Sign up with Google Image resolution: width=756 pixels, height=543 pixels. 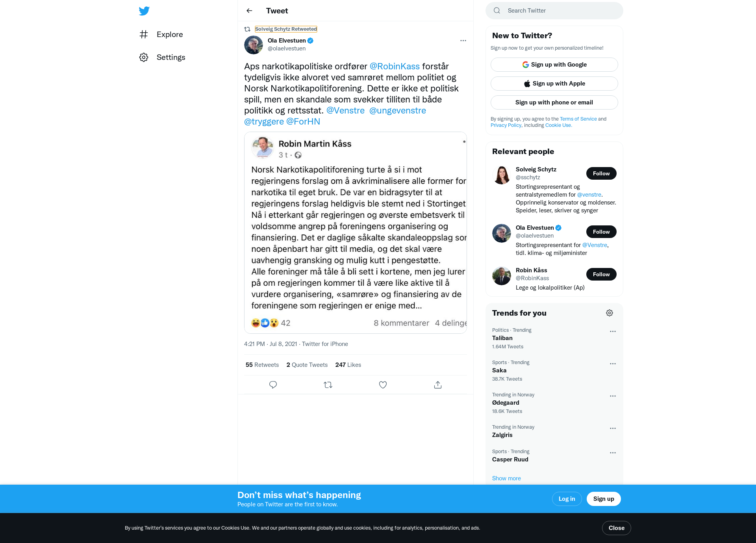tap(554, 65)
